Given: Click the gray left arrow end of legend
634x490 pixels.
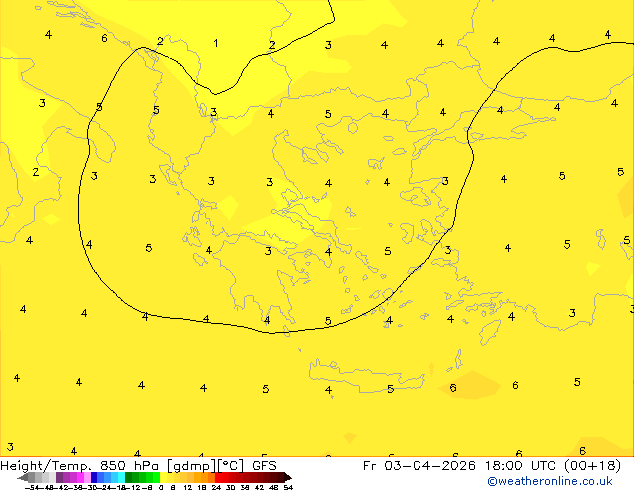Looking at the screenshot, I should 23,477.
